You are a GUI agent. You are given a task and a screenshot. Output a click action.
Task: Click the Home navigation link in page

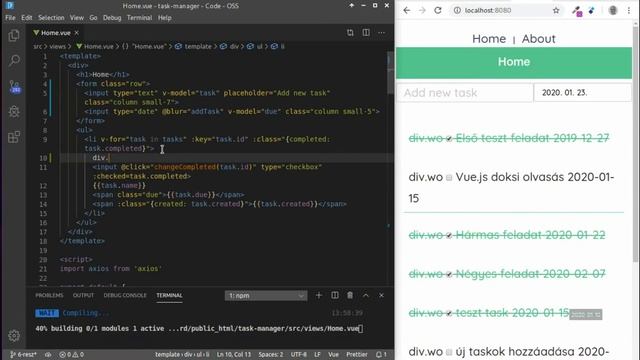[x=489, y=39]
